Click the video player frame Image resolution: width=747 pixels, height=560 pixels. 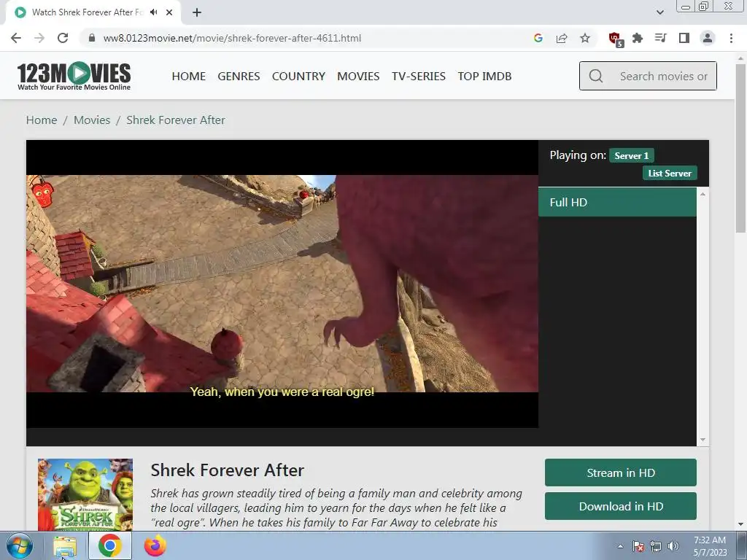(282, 284)
